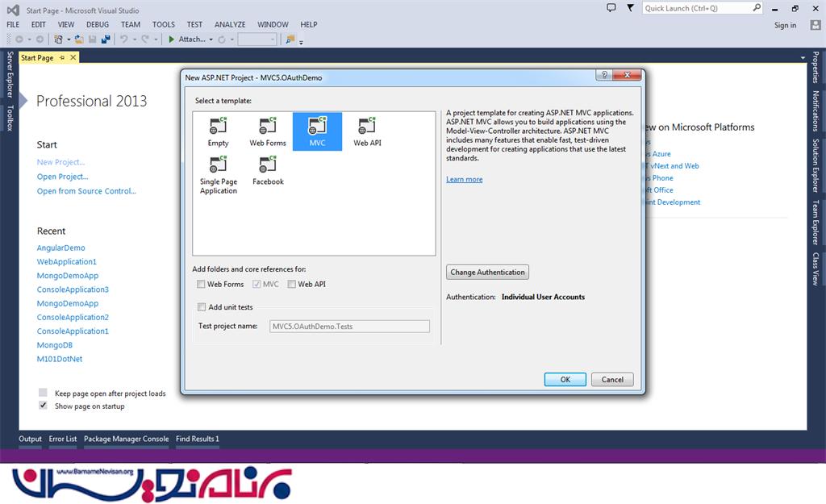Click the green Start/Attach play icon

171,40
